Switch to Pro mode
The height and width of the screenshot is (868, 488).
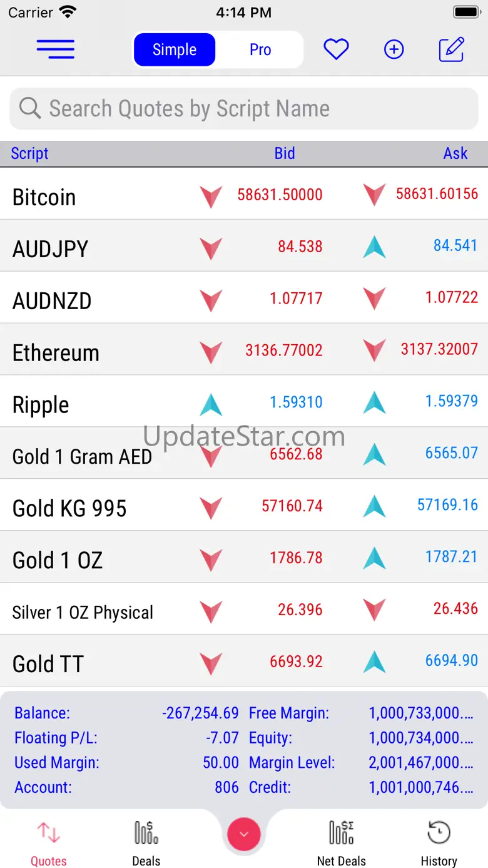point(260,49)
